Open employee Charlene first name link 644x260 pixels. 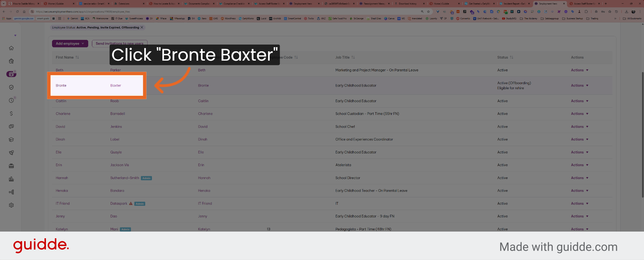pyautogui.click(x=63, y=114)
